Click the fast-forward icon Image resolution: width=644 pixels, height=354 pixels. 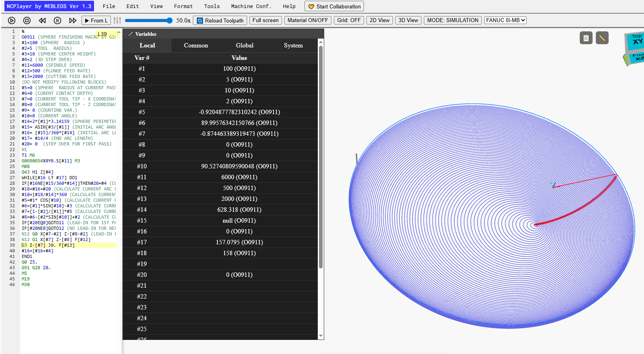73,20
